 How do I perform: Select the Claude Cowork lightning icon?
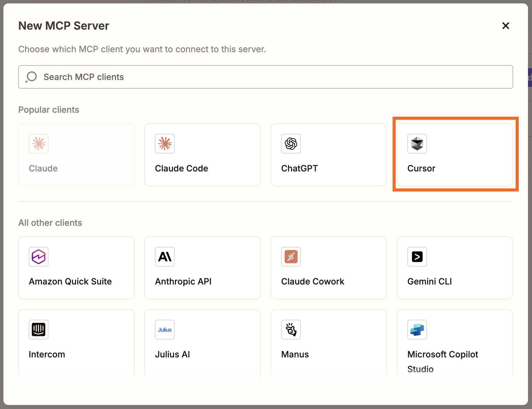pyautogui.click(x=291, y=257)
